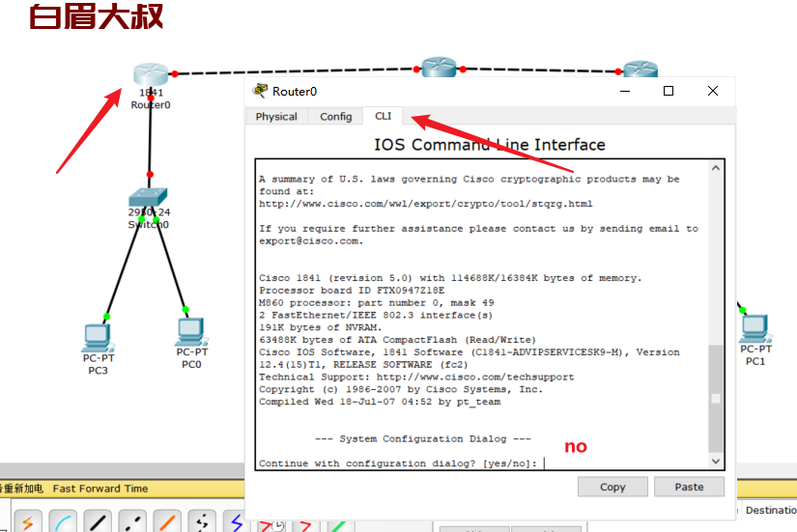Choose the phone line zigzag dashed cable
The height and width of the screenshot is (532, 797).
click(202, 522)
